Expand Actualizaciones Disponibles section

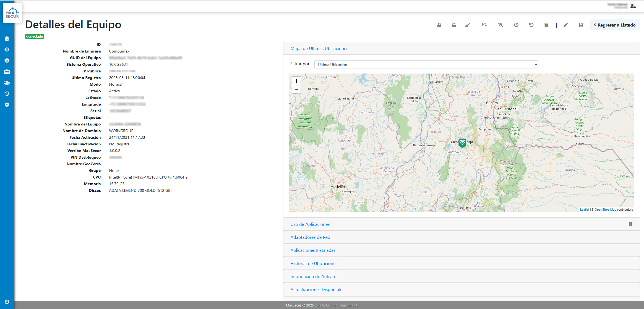point(317,290)
